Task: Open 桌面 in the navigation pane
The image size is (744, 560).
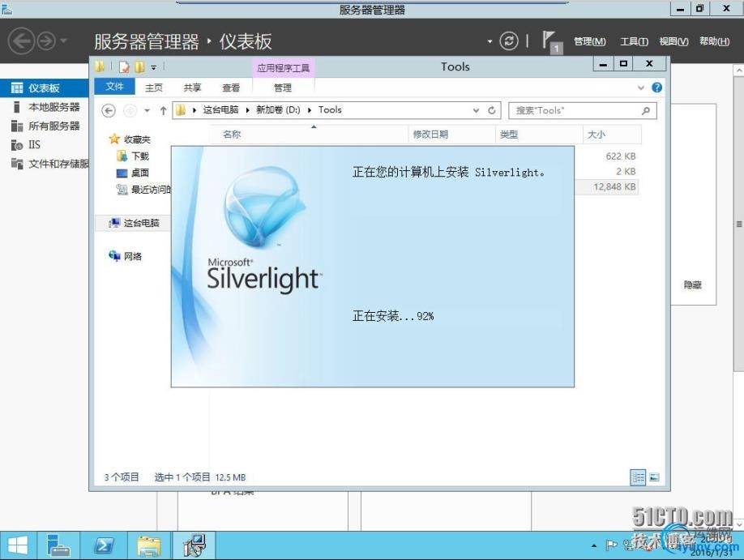Action: coord(133,173)
